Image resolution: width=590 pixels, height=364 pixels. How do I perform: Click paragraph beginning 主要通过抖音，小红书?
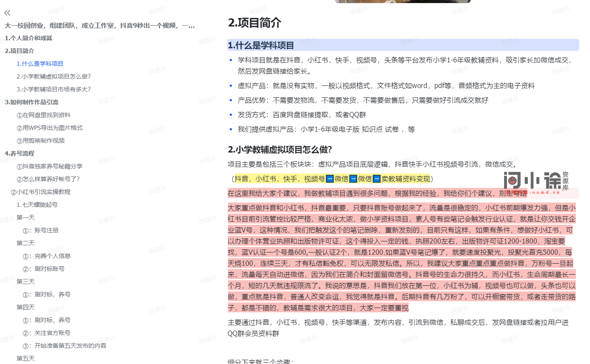(398, 328)
